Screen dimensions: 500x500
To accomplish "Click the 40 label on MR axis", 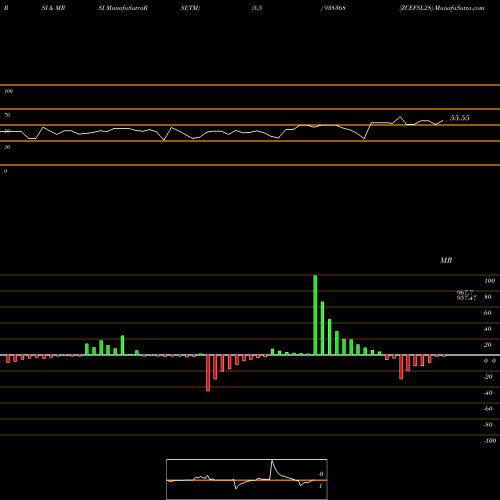I will click(x=488, y=329).
